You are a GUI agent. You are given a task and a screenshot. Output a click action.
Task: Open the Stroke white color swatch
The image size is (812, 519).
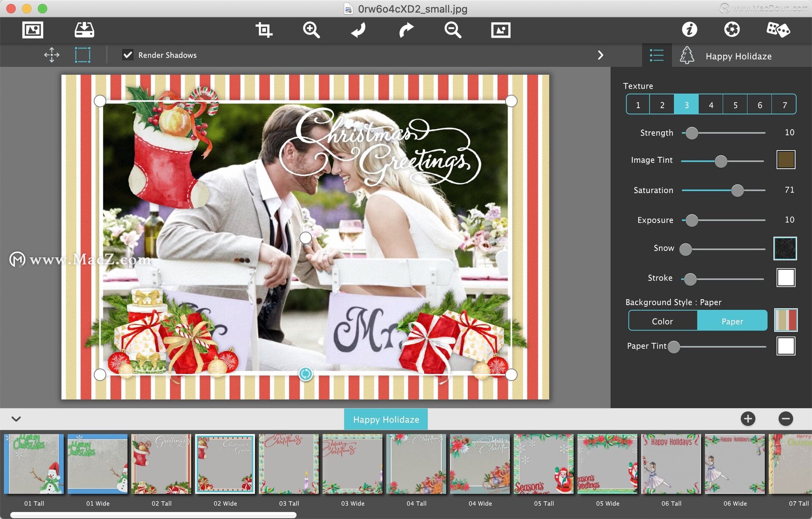coord(786,278)
